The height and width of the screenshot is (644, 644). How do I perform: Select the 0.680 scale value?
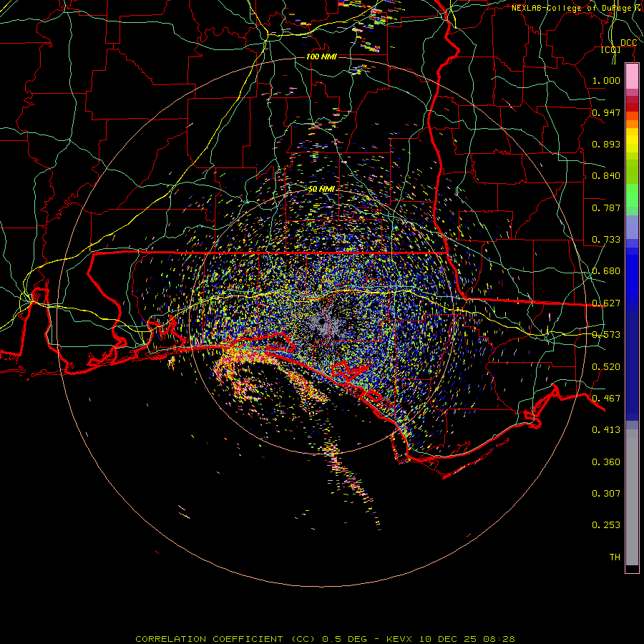tap(606, 271)
